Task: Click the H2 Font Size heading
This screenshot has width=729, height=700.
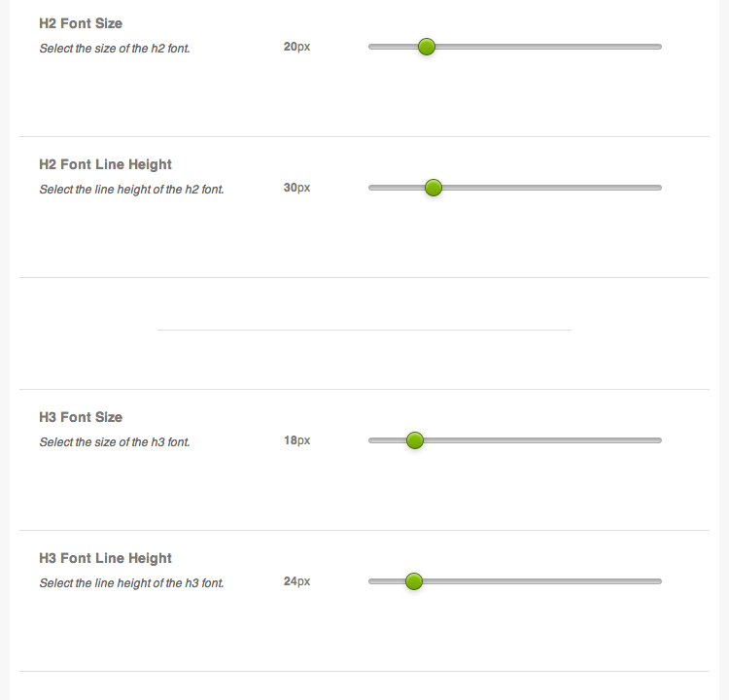Action: click(81, 23)
